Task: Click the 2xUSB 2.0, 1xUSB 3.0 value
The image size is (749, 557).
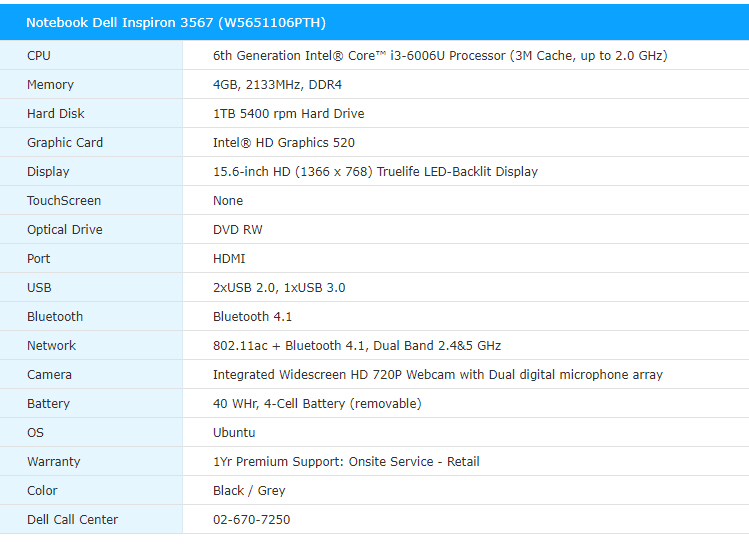Action: pos(279,288)
